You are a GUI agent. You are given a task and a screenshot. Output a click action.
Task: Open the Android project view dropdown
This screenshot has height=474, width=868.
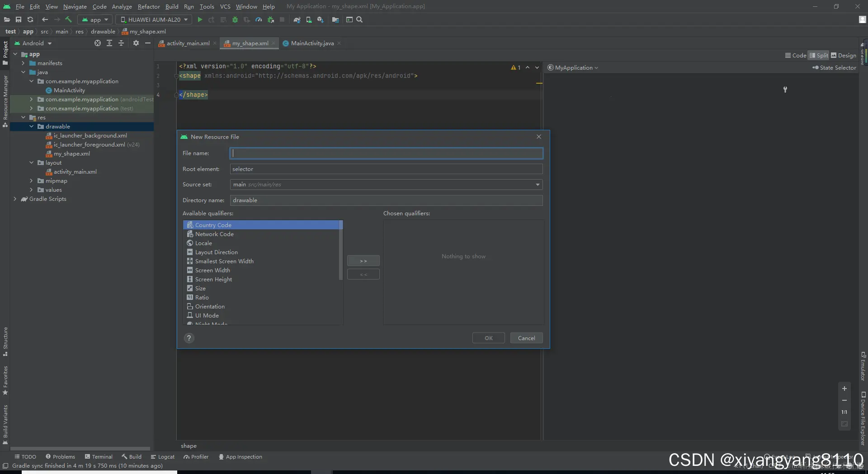point(33,43)
